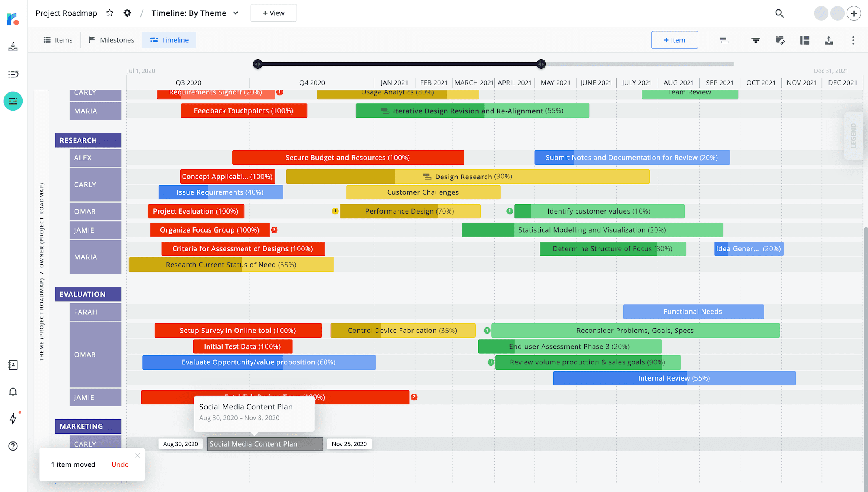
Task: Open the Search magnifier
Action: 779,13
